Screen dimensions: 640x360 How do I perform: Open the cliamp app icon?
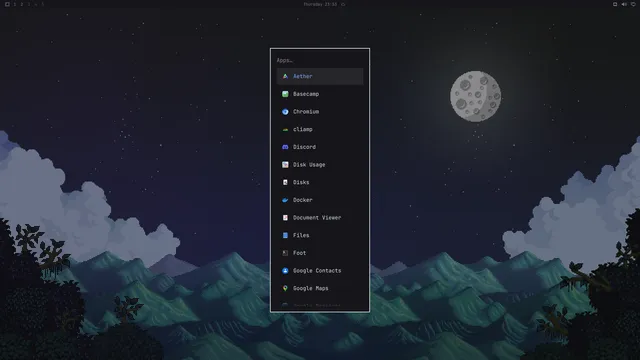tap(285, 129)
